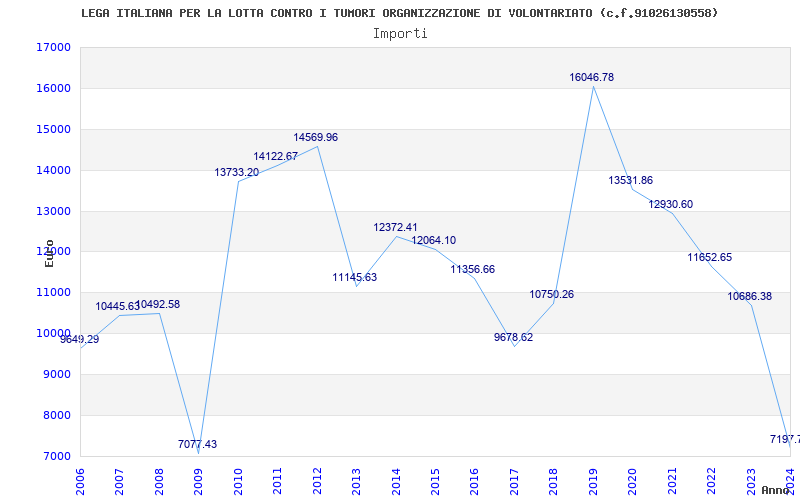Click the 9678.62 data label
This screenshot has height=500, width=800.
(x=513, y=338)
